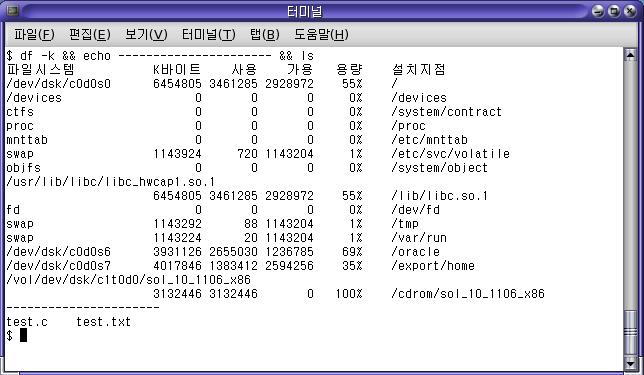
Task: Close the terminal window
Action: [x=630, y=11]
